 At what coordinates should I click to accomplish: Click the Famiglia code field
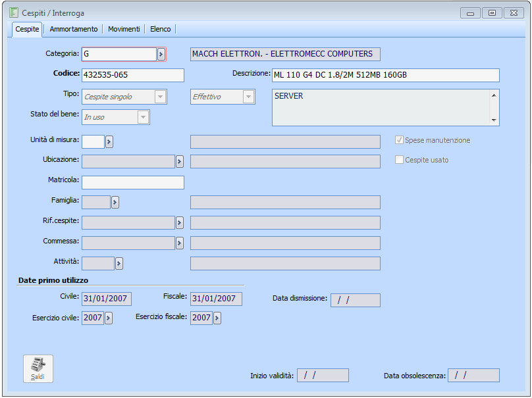point(96,203)
